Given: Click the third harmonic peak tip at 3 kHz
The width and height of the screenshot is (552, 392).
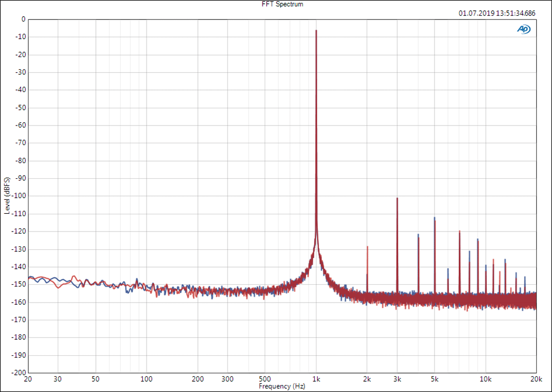Looking at the screenshot, I should (x=397, y=199).
